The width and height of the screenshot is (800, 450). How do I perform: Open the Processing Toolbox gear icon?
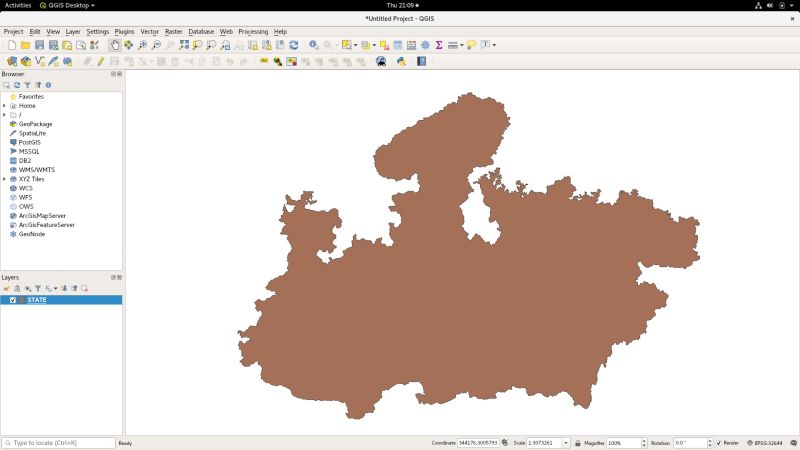[425, 45]
